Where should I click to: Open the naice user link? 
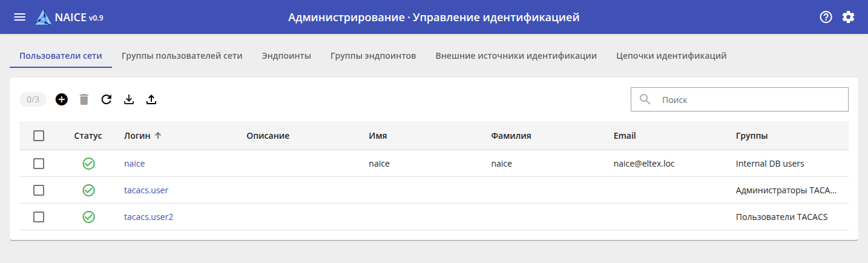coord(134,164)
